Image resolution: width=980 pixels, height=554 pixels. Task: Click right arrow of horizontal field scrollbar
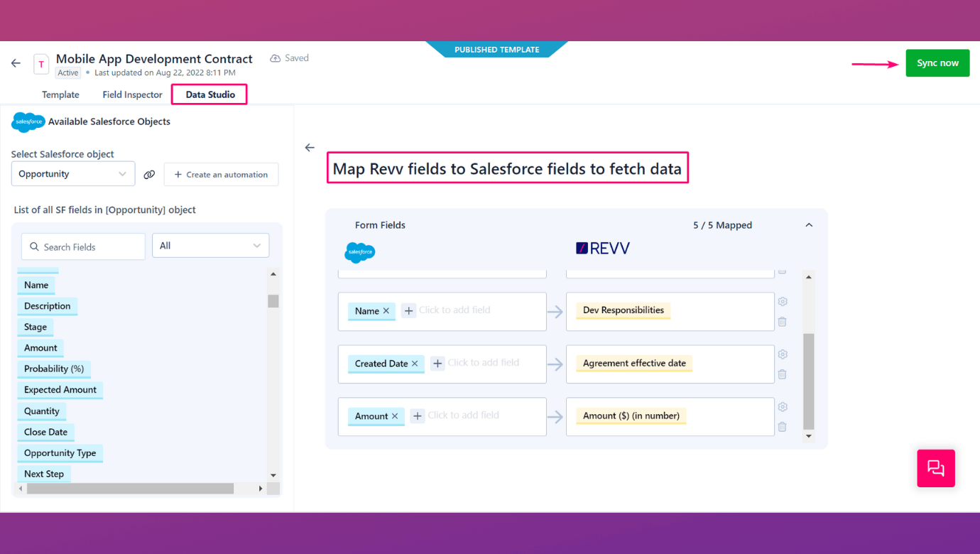[x=261, y=489]
